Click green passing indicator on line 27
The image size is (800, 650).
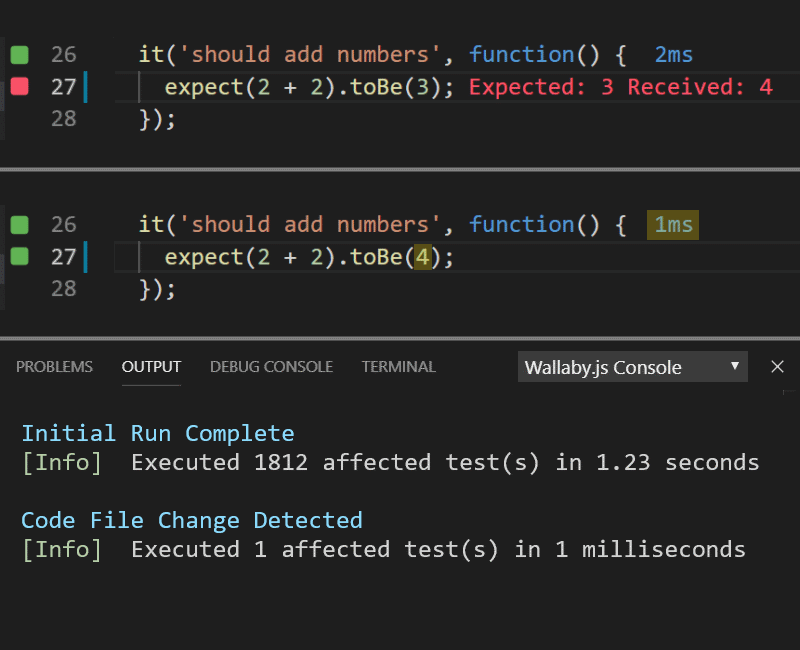19,256
